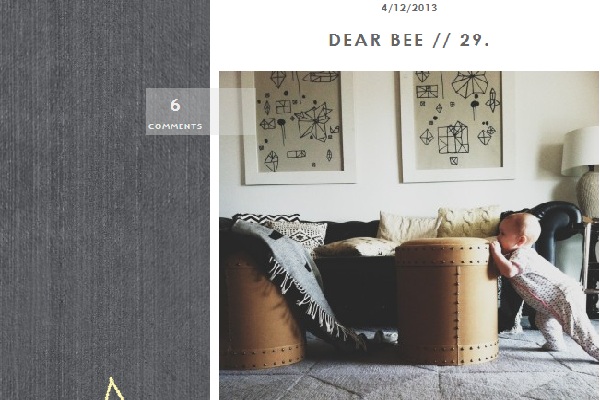
Task: Click the post title DEAR BEE // 29.
Action: click(x=409, y=41)
